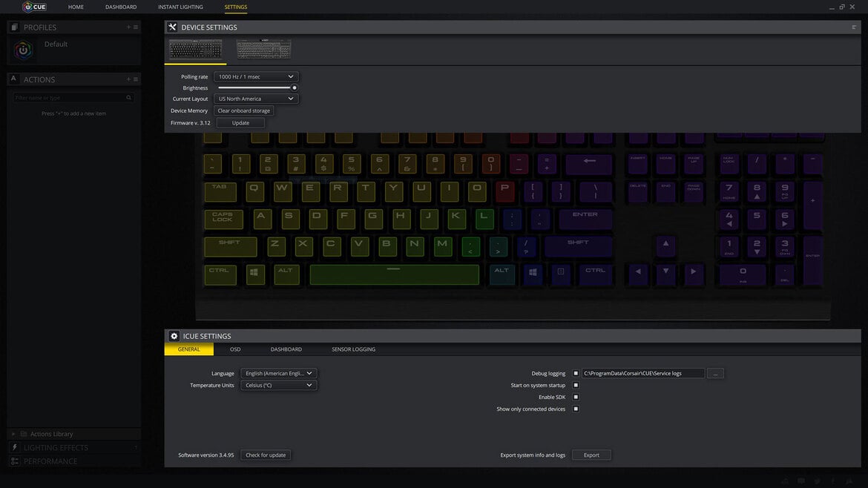Add a new action with plus icon

click(128, 79)
